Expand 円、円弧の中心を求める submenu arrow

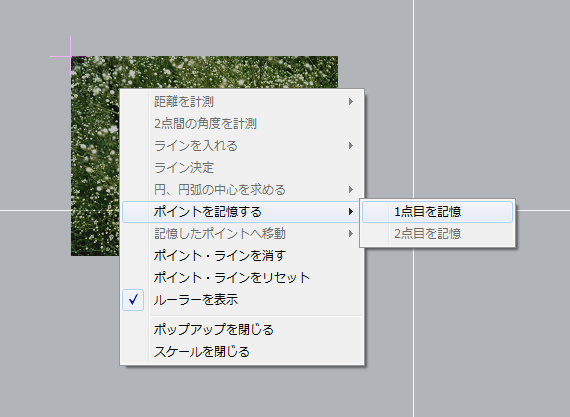(x=350, y=189)
